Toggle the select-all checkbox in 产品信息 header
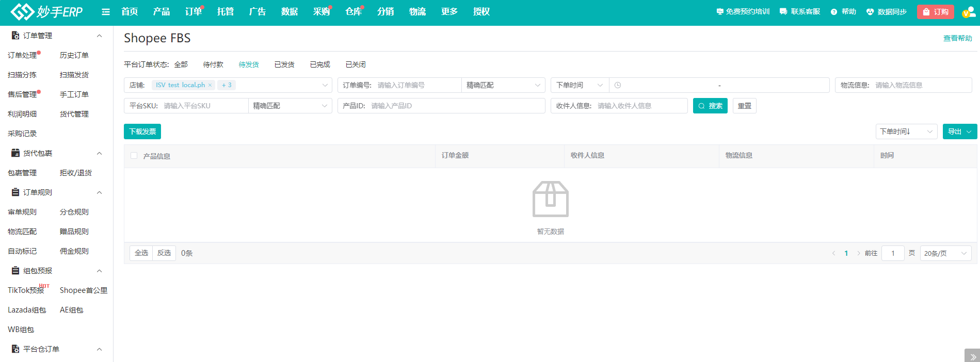The image size is (980, 362). click(x=134, y=155)
